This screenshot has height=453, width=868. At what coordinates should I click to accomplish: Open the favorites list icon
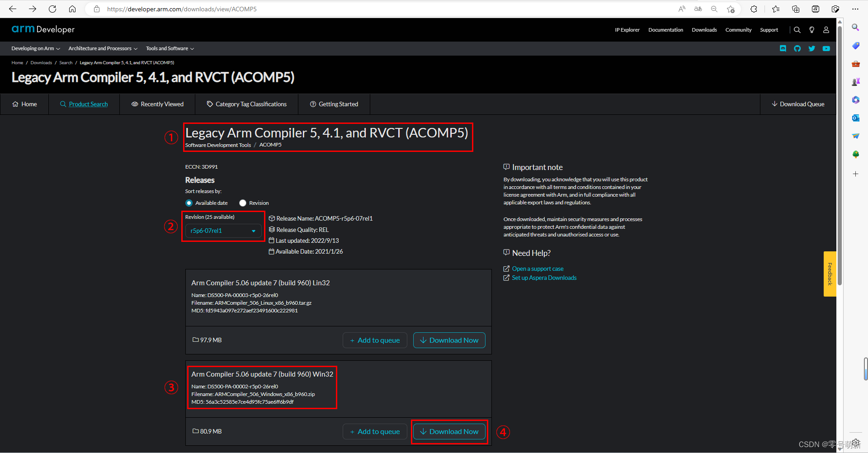pyautogui.click(x=776, y=9)
